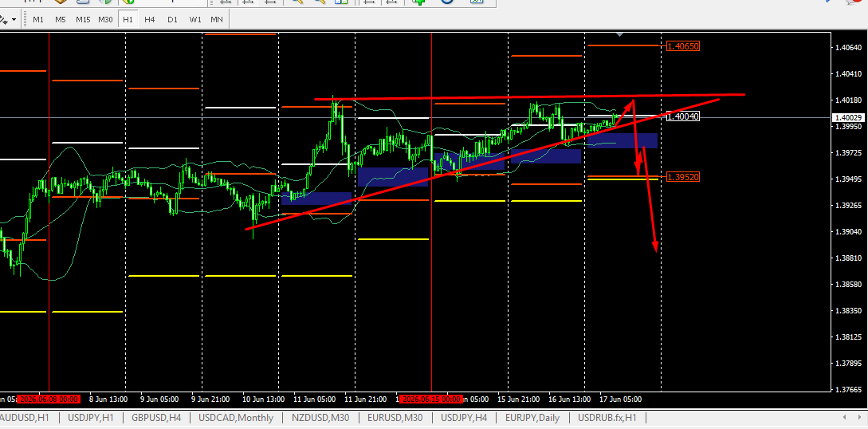Screen dimensions: 868x429
Task: Change chart period to D1 daily
Action: coord(172,19)
